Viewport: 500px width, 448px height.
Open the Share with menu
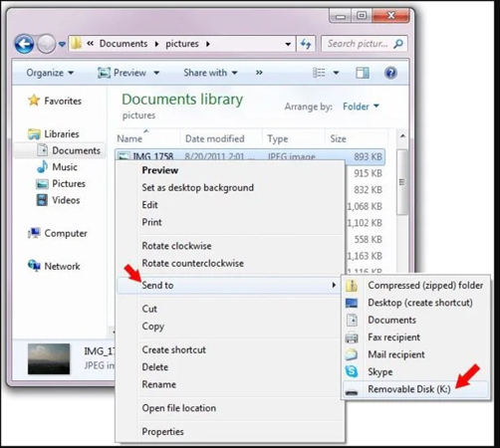coord(210,73)
